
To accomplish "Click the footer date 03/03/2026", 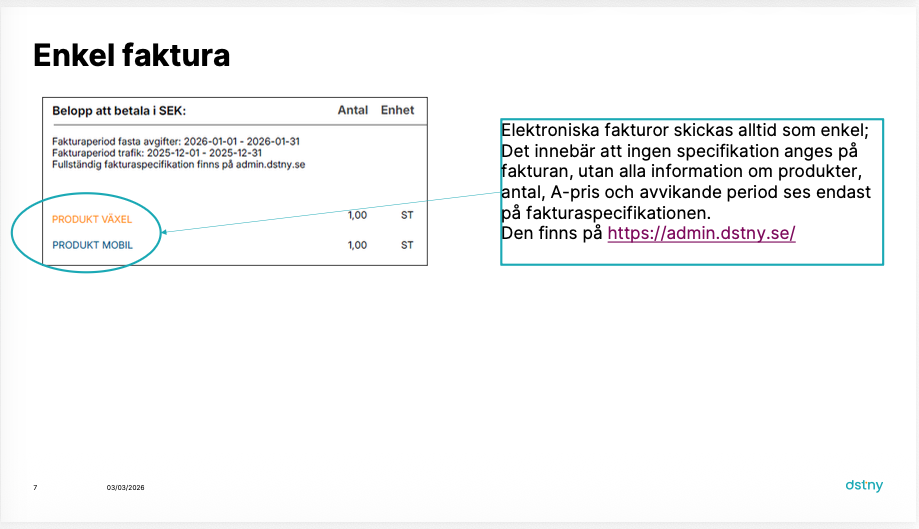I will [x=126, y=487].
